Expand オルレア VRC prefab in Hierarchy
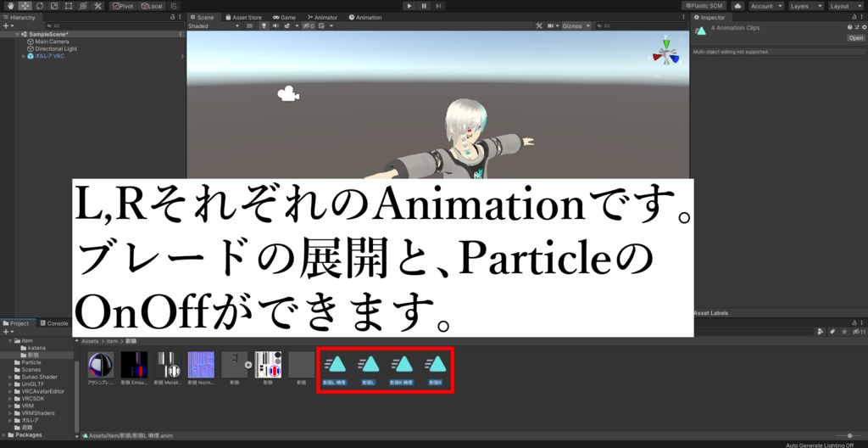Viewport: 868px width, 448px height. pyautogui.click(x=24, y=56)
